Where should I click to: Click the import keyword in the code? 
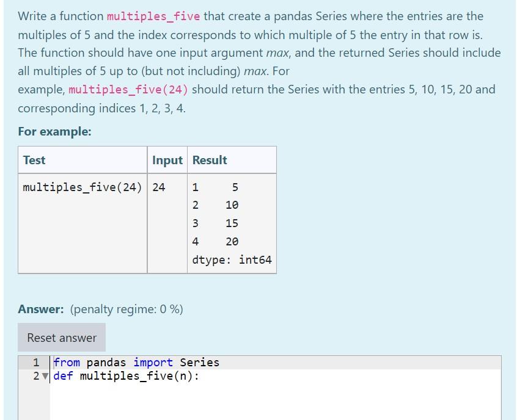point(153,362)
